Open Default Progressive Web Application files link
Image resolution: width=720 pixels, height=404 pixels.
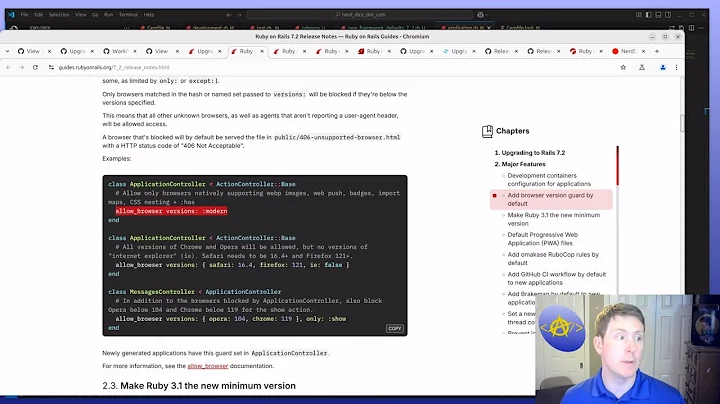tap(542, 239)
